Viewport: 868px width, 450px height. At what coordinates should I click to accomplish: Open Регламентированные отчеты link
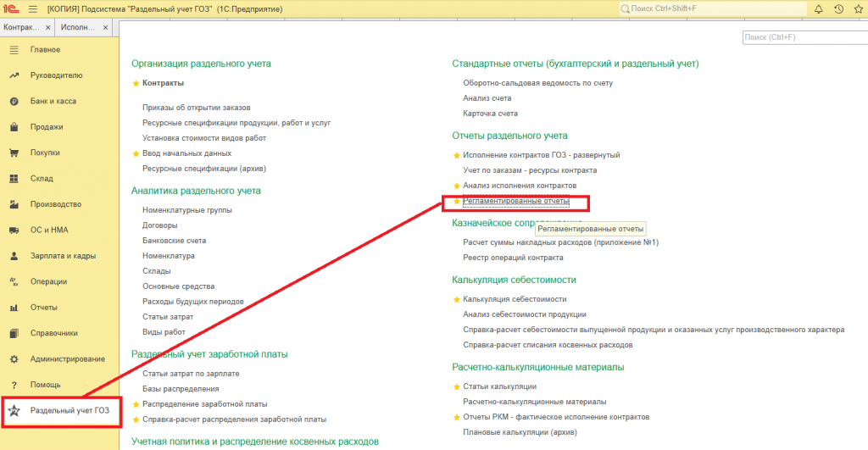(516, 201)
